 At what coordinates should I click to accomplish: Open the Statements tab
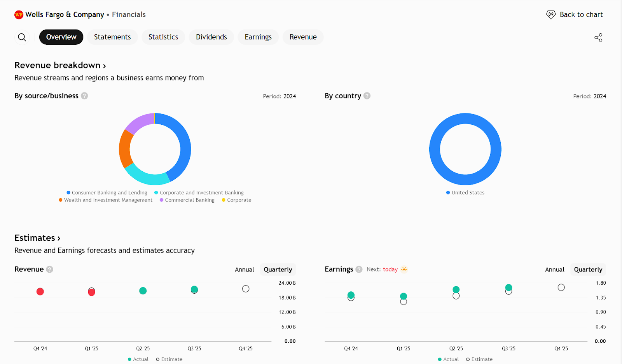(x=112, y=37)
